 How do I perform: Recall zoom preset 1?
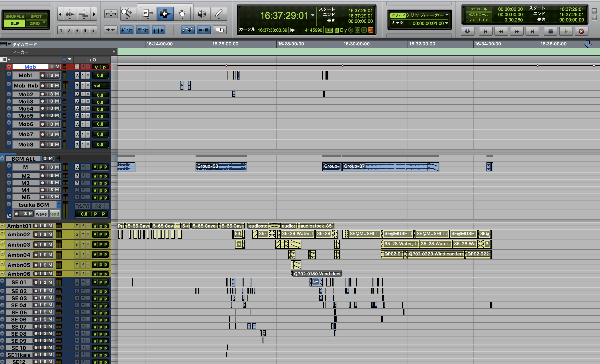(x=61, y=30)
